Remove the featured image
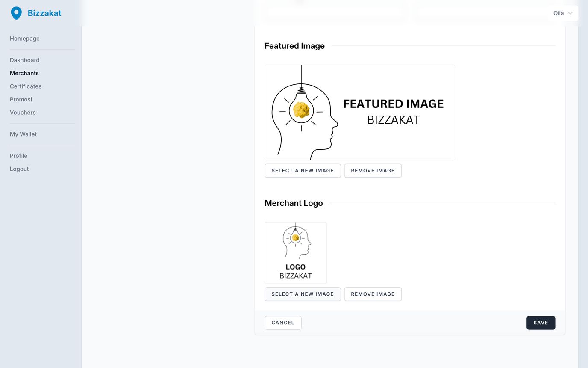The image size is (588, 368). click(373, 171)
